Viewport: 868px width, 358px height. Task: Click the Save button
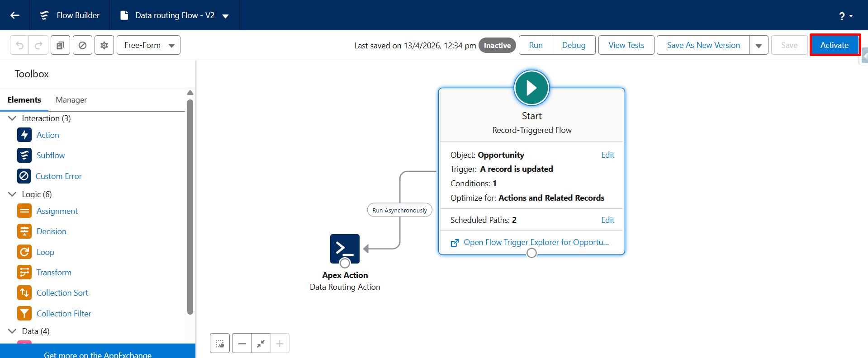789,45
